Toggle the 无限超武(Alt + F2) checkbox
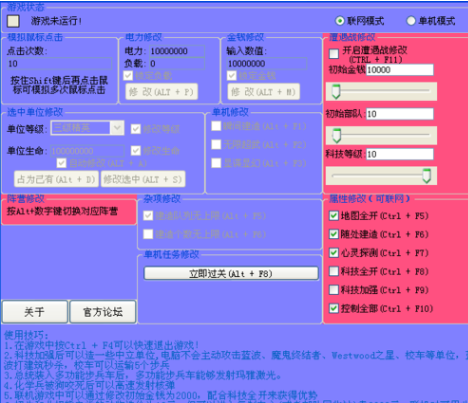Image resolution: width=468 pixels, height=403 pixels. [216, 144]
